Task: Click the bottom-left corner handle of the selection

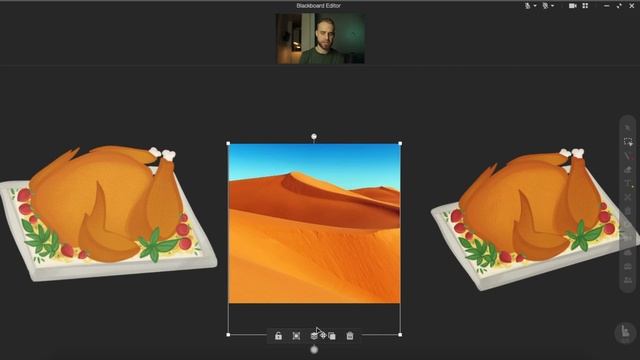Action: (x=228, y=335)
